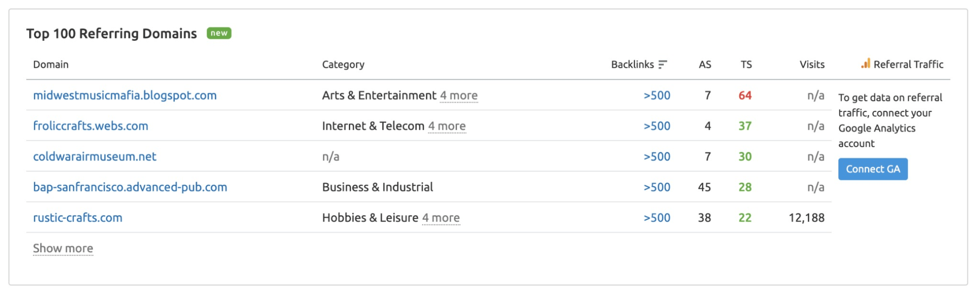
Task: Click the Connect GA button
Action: [x=873, y=169]
